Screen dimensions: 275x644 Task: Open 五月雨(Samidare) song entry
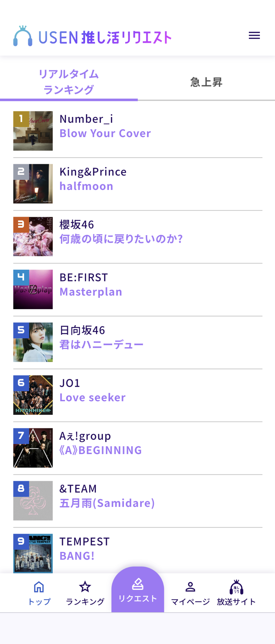107,503
